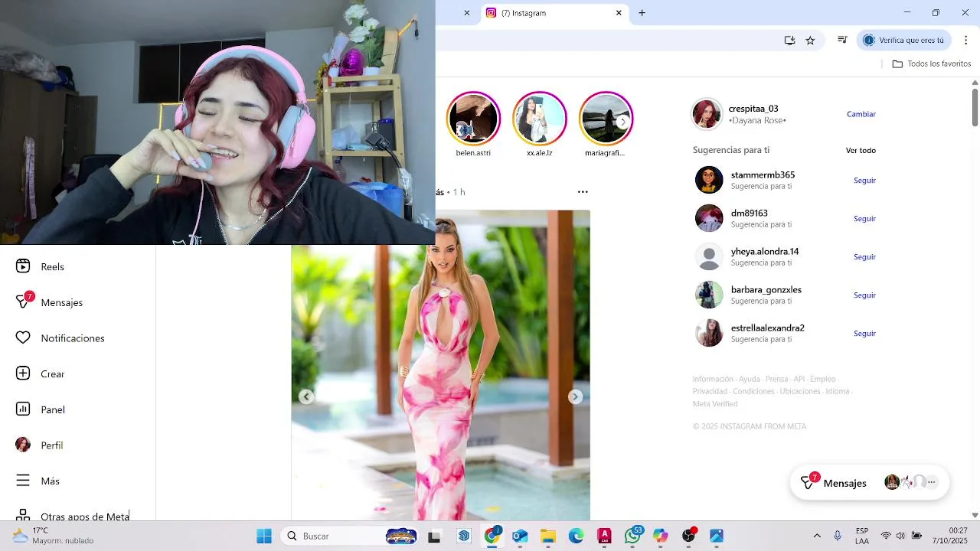Open Outlook from the taskbar

(520, 536)
